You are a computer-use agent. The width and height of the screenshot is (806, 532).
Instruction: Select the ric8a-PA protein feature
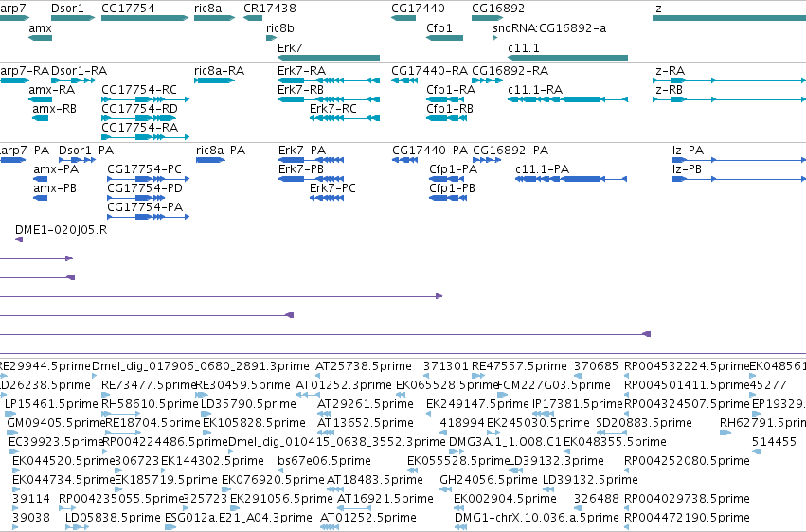tap(211, 160)
